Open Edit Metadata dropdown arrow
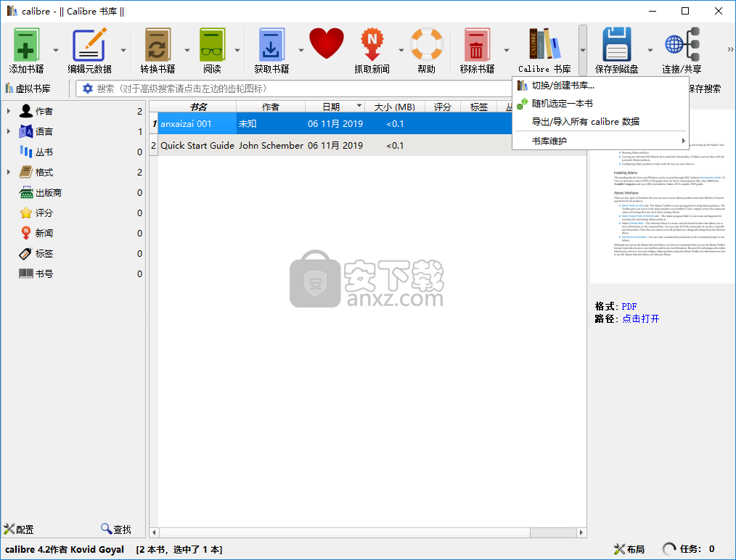 tap(123, 50)
